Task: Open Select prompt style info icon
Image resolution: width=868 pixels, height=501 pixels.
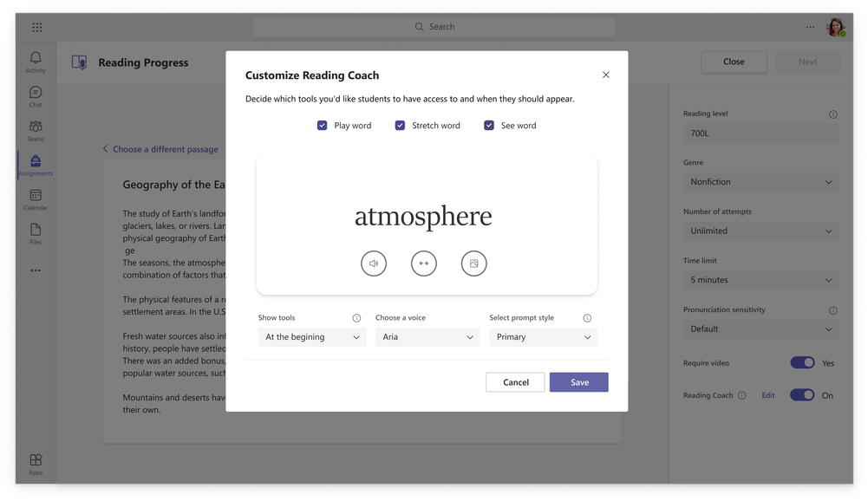Action: 587,318
